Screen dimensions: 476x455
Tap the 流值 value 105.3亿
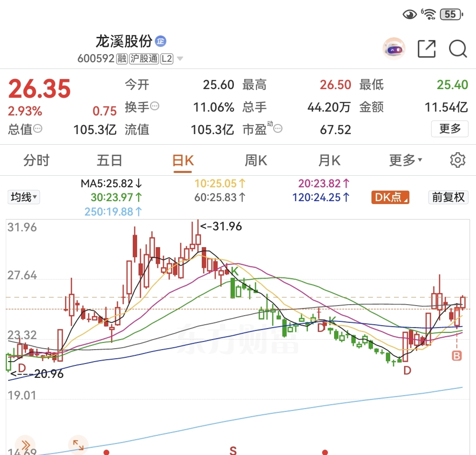click(212, 130)
